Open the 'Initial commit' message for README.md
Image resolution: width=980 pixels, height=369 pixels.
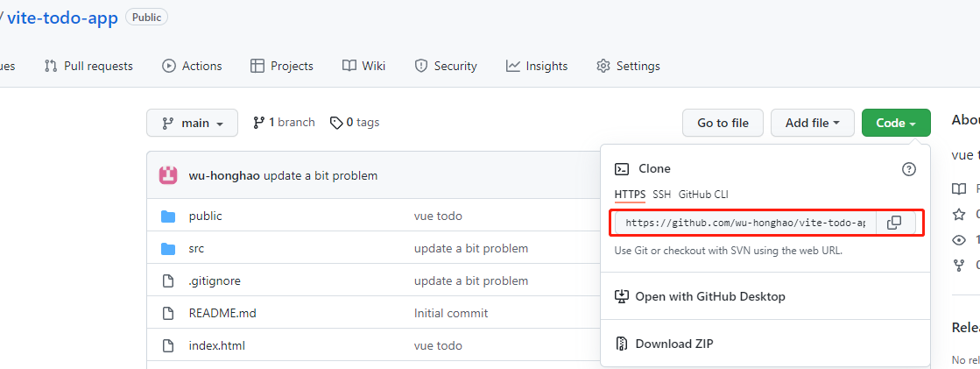coord(451,313)
